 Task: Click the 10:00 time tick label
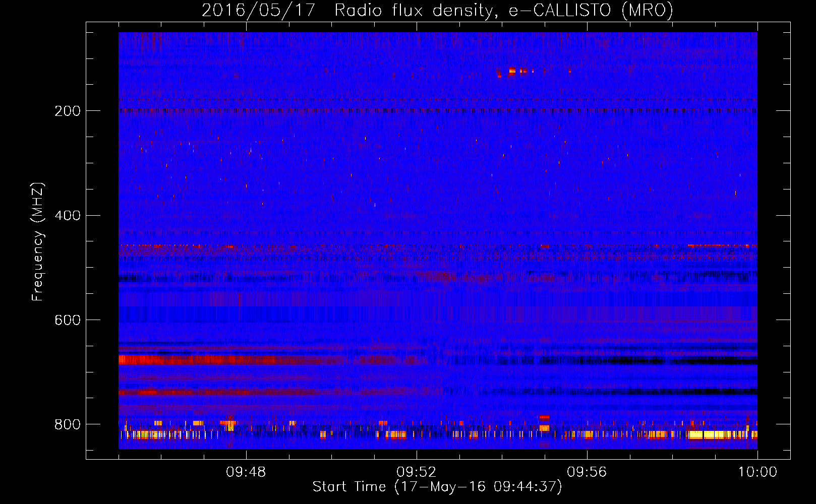(757, 472)
